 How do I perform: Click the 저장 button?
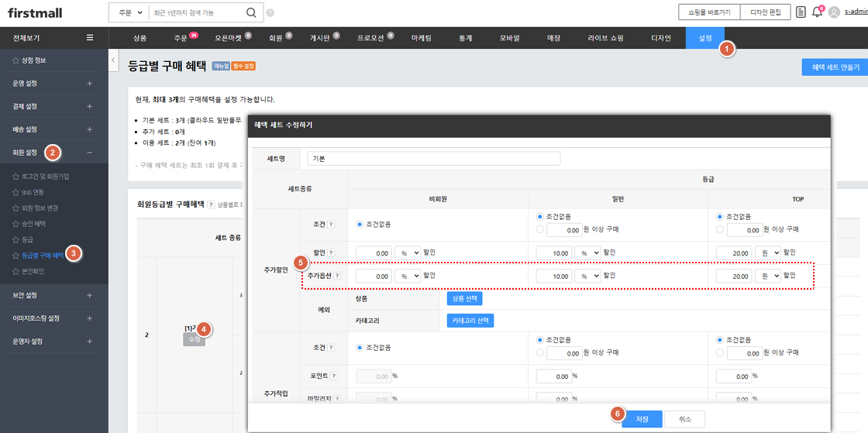click(x=641, y=418)
